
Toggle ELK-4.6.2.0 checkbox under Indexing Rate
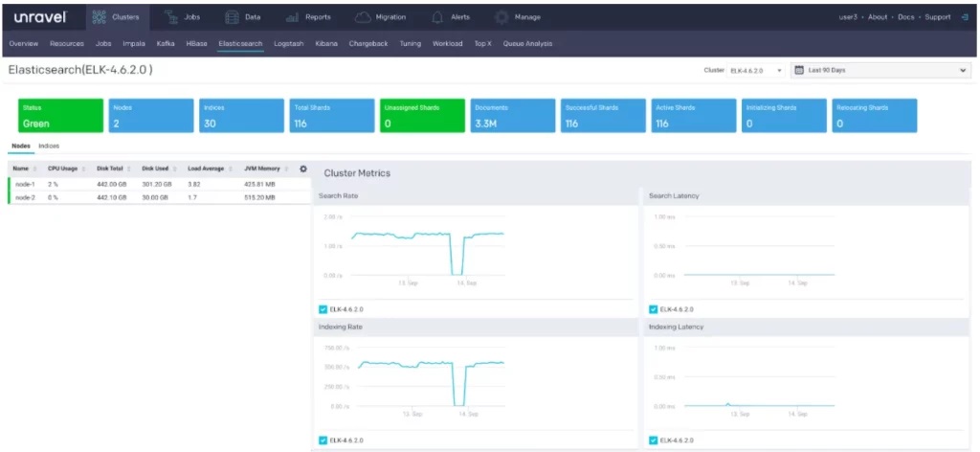tap(323, 441)
